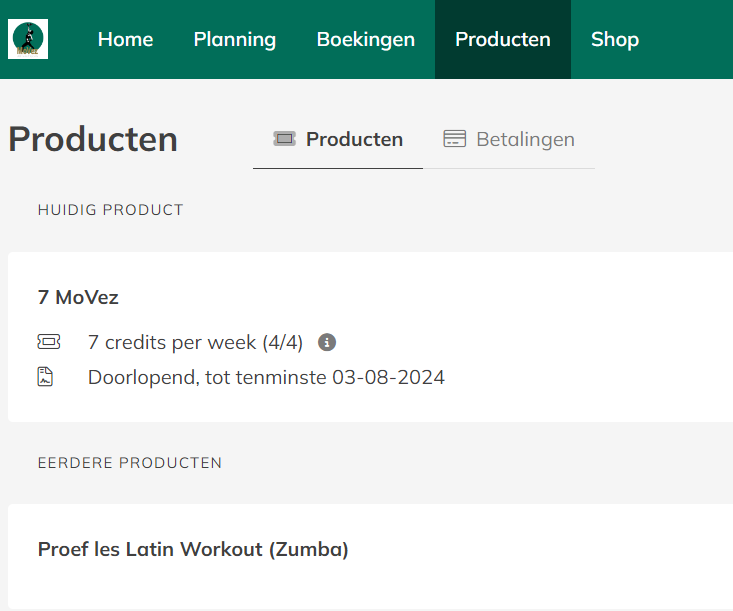Click the contract document icon beside Doorlopend
Screen dimensions: 733x611
click(x=46, y=377)
